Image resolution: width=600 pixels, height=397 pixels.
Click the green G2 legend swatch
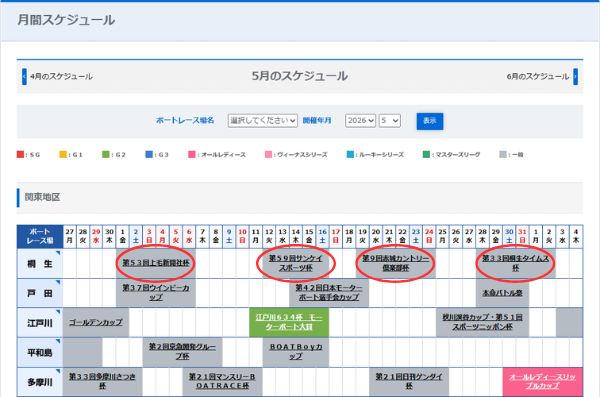tap(106, 154)
